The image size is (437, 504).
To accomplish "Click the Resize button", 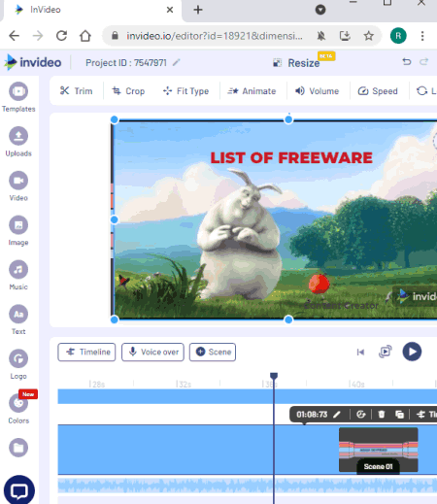I will (297, 63).
